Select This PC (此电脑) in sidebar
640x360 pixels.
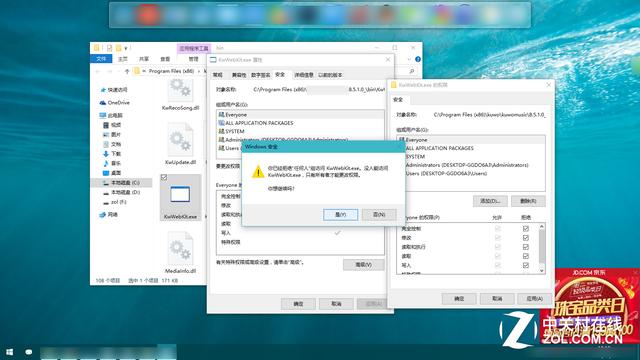tap(111, 116)
